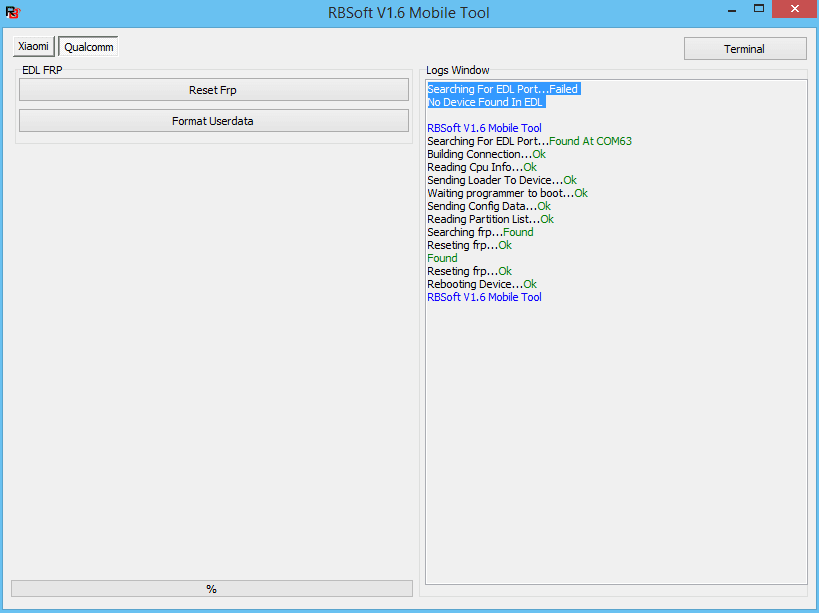Click the Format Userdata button

(214, 121)
